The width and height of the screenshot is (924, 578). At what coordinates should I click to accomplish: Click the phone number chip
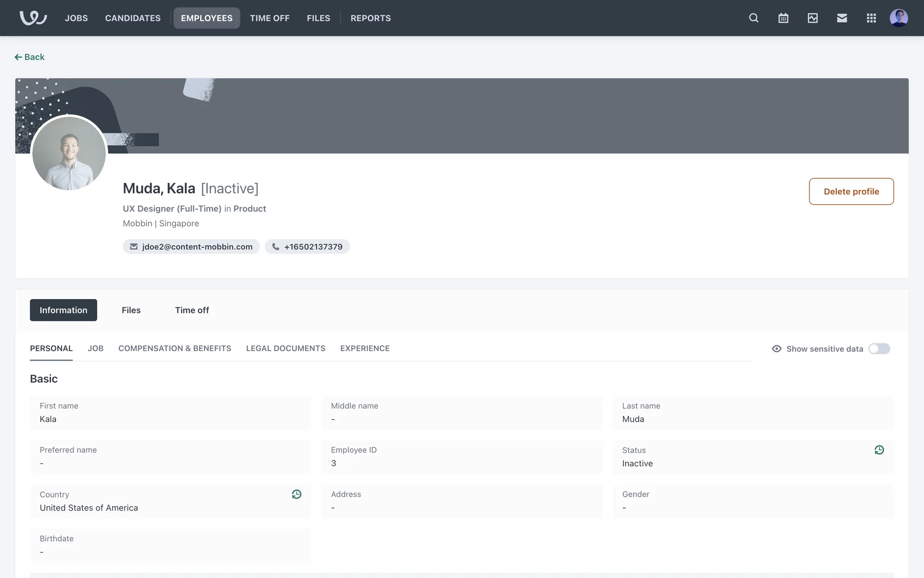point(307,247)
